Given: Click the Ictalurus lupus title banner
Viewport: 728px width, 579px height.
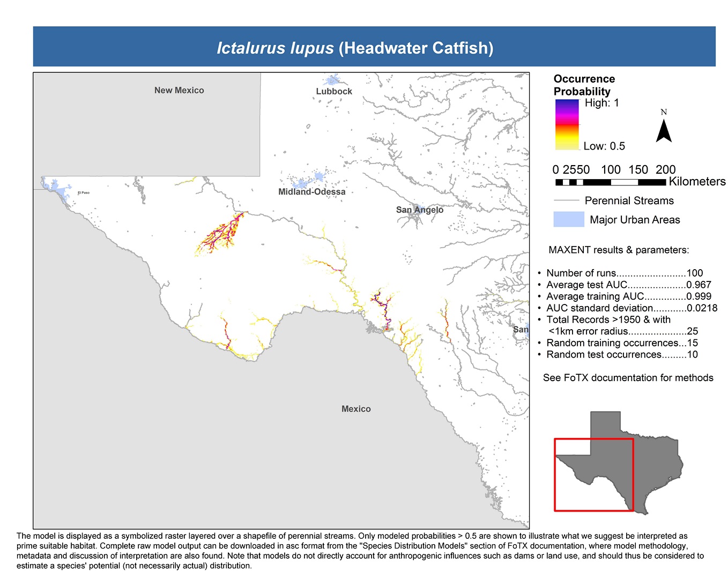Looking at the screenshot, I should [355, 48].
